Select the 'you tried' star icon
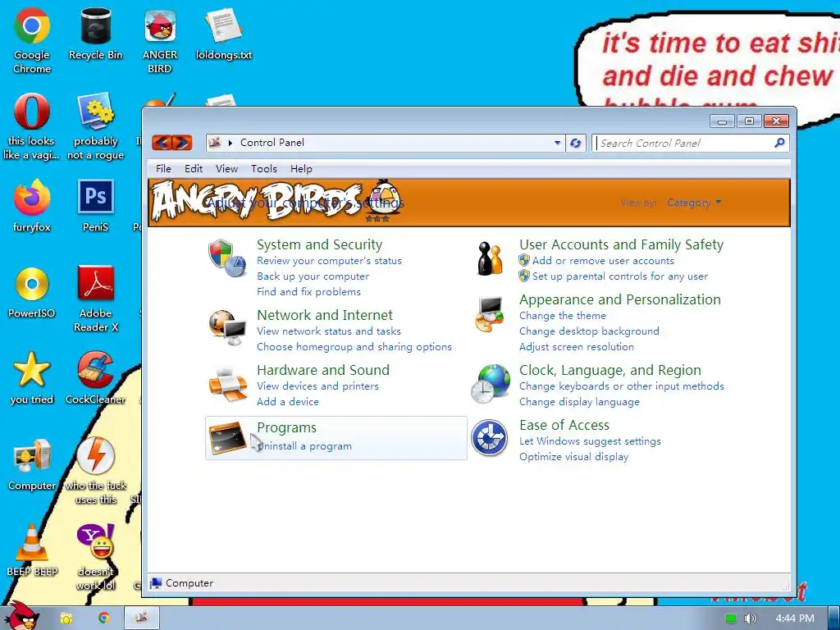Screen dimensions: 840x630 tap(32, 378)
